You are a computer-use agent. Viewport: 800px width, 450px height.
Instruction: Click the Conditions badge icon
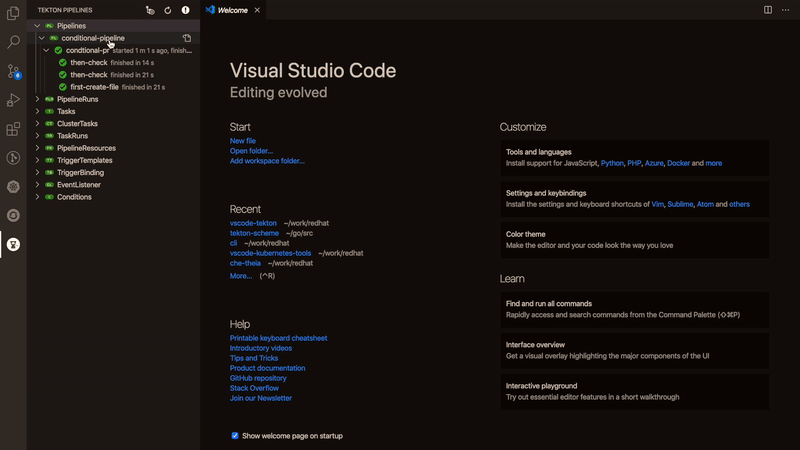pos(49,197)
